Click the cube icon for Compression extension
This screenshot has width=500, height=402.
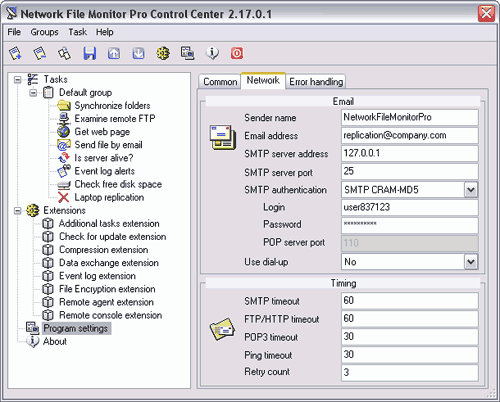point(48,250)
